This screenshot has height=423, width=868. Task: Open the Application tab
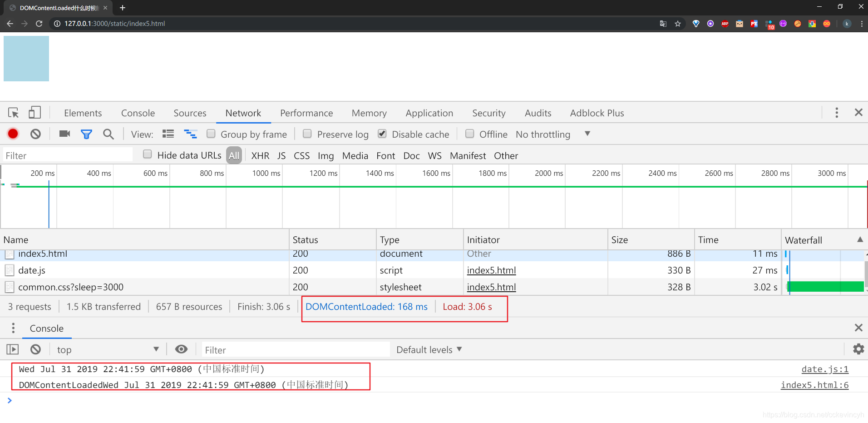429,113
